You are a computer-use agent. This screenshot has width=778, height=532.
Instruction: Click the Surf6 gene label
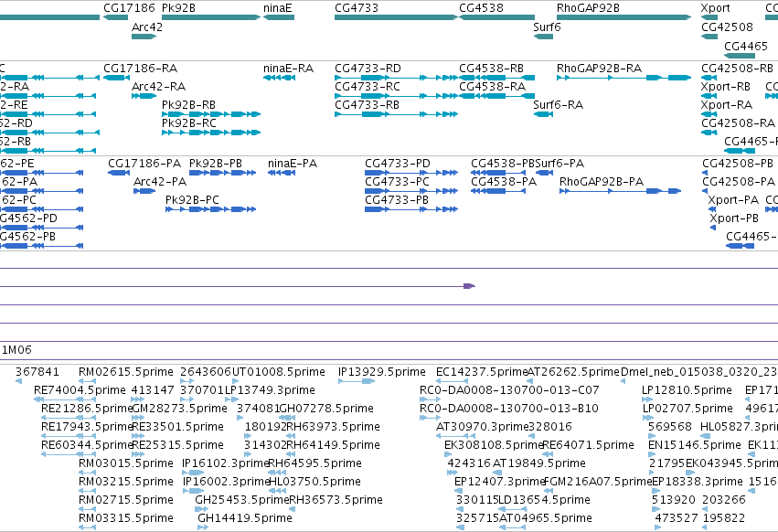pyautogui.click(x=547, y=27)
